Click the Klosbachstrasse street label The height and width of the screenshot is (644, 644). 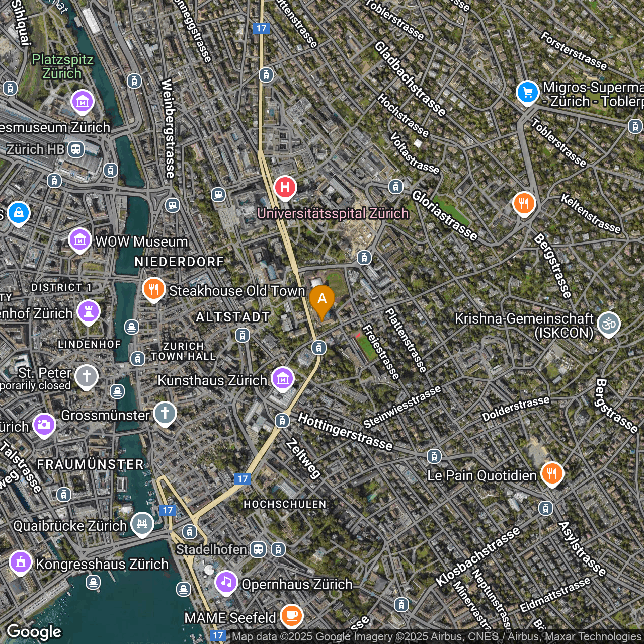477,556
